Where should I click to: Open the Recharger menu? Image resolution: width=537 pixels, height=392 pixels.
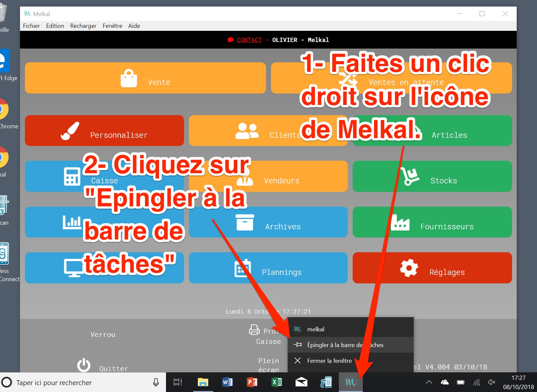83,26
